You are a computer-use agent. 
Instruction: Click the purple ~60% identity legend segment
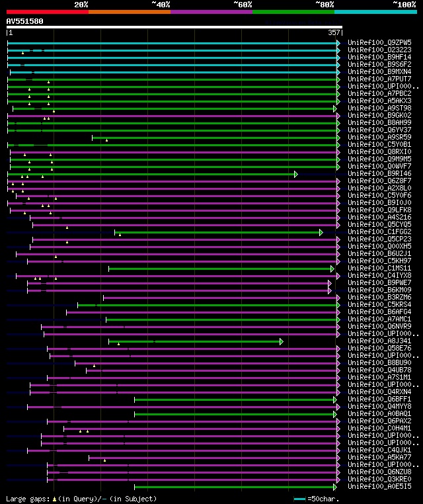click(x=211, y=12)
